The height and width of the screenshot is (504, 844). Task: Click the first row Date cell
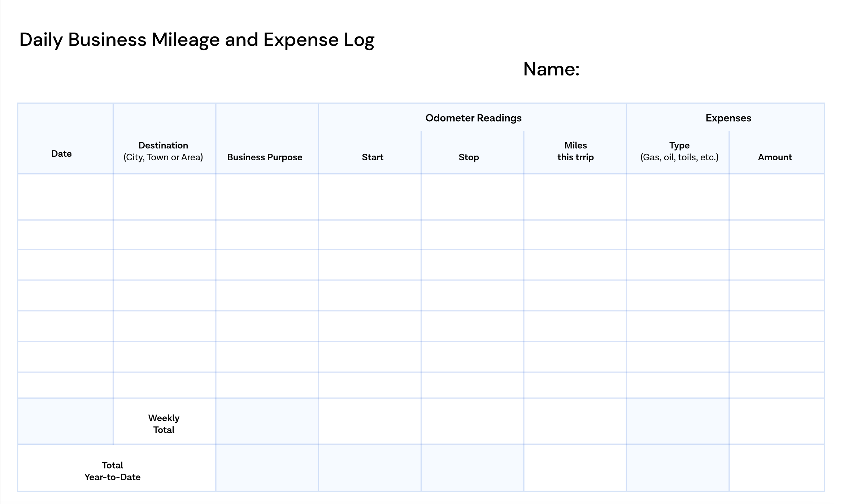[x=65, y=197]
